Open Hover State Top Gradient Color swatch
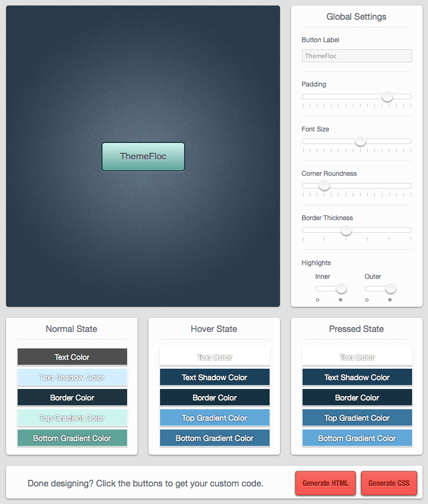This screenshot has width=428, height=504. [214, 417]
